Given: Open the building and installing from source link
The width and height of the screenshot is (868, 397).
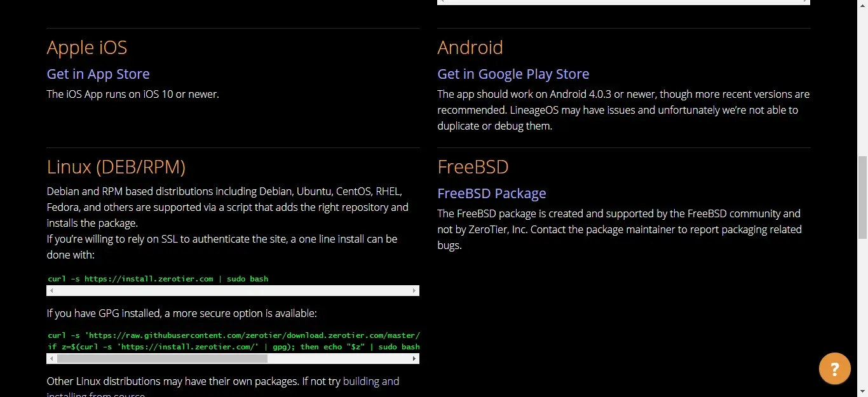Looking at the screenshot, I should 370,382.
